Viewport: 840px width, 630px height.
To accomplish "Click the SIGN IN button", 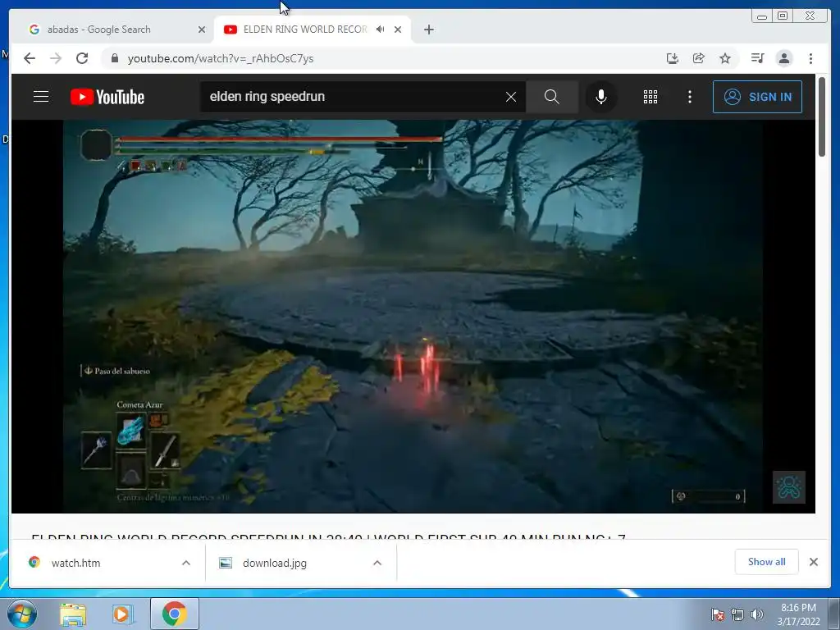I will 757,97.
